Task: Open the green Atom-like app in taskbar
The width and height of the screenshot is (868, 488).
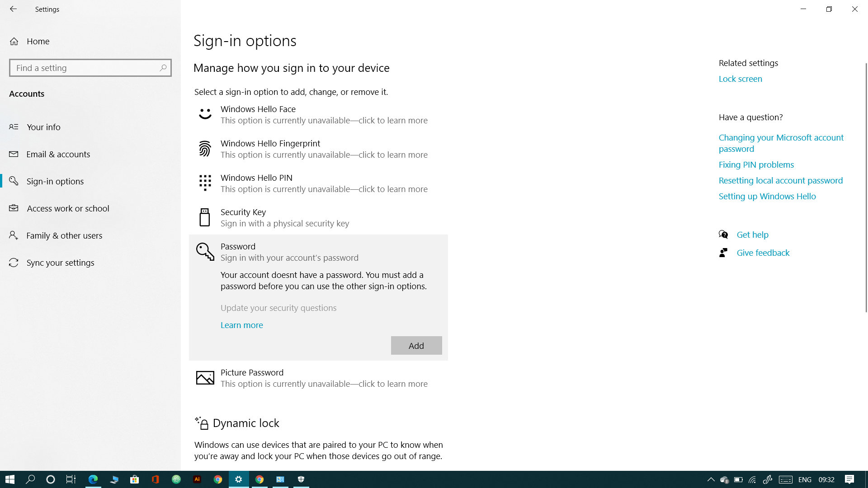Action: (176, 479)
